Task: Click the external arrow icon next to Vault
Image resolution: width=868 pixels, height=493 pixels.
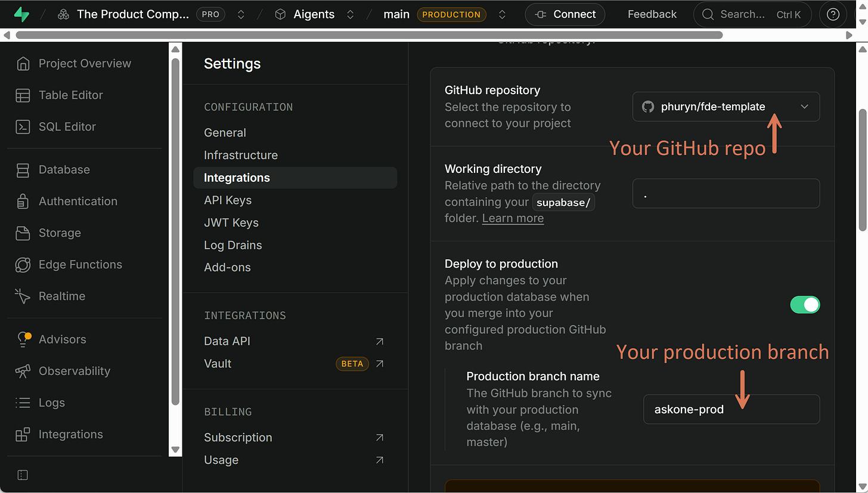Action: coord(380,364)
